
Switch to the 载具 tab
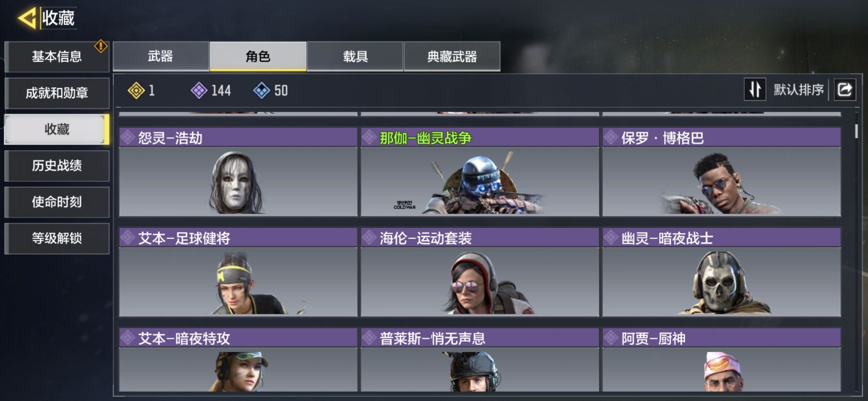coord(355,56)
